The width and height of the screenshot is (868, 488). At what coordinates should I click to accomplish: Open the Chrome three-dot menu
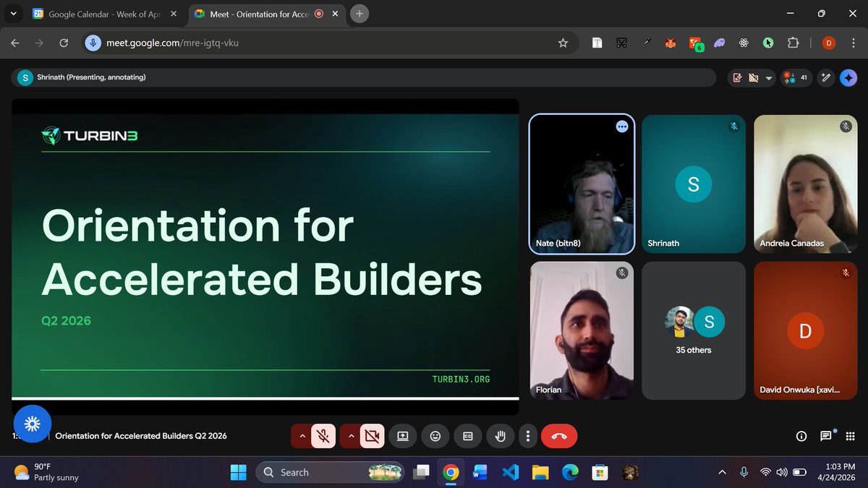(853, 43)
